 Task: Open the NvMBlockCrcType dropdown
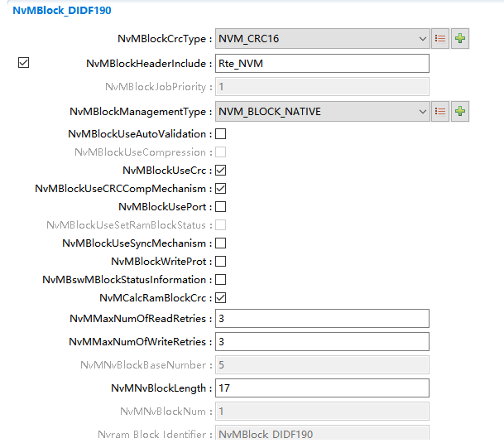point(422,39)
